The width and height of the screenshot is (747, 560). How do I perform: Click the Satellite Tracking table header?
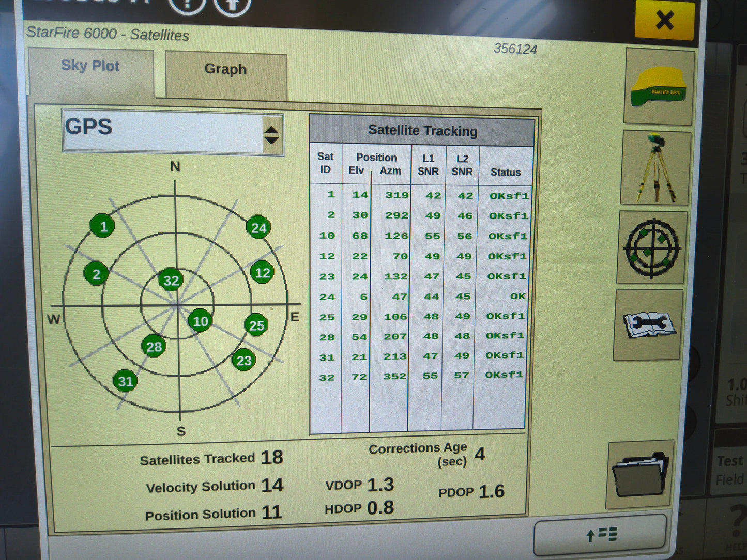point(422,130)
